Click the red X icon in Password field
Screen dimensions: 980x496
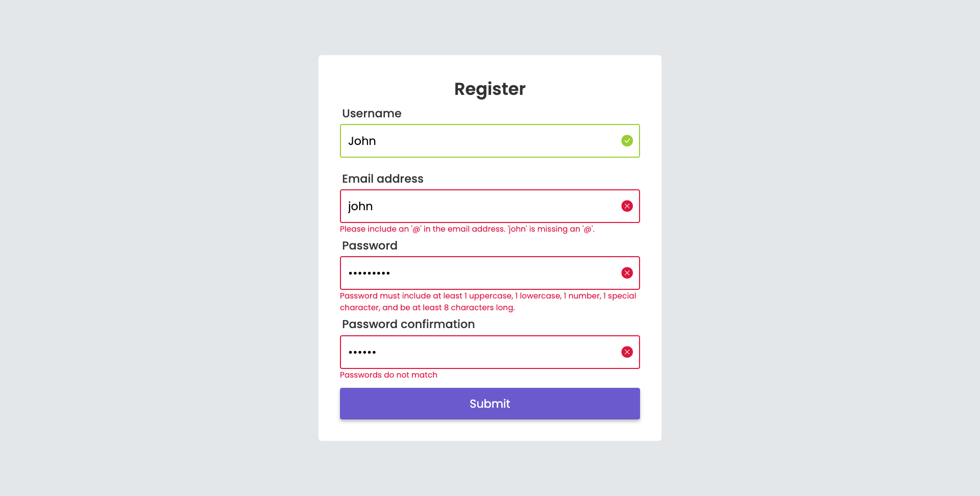(x=627, y=273)
